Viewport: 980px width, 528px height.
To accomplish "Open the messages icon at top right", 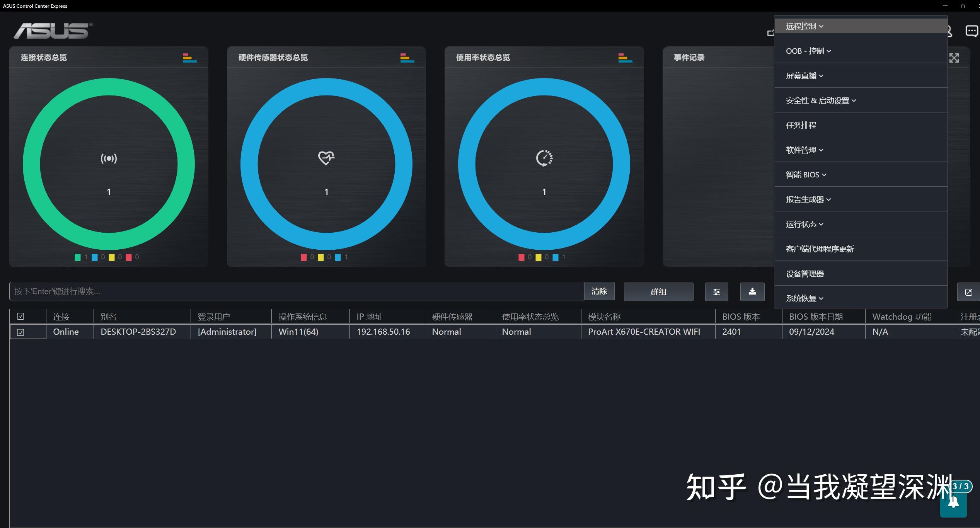I will pyautogui.click(x=971, y=31).
